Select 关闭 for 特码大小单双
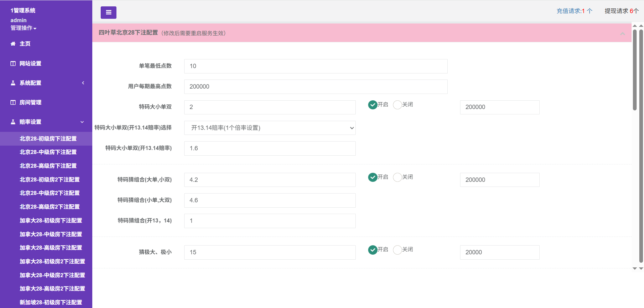 397,105
